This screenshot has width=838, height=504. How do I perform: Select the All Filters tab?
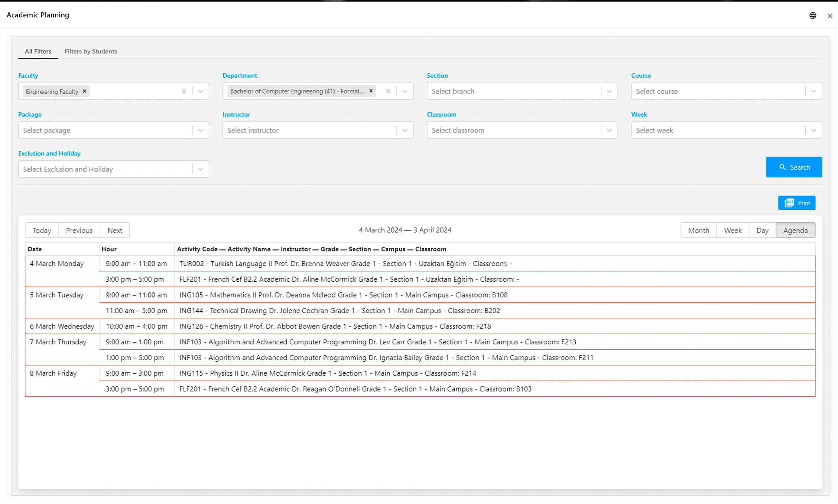tap(38, 51)
